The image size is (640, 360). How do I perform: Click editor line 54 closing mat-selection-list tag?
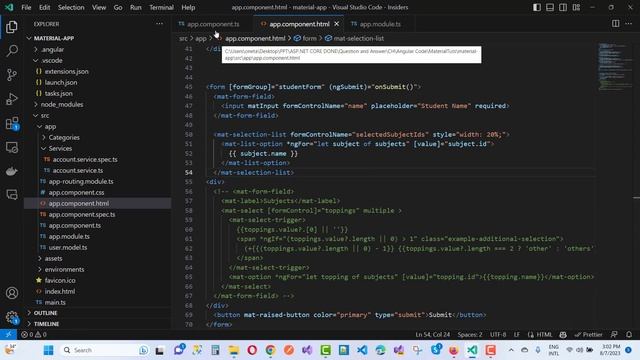(x=253, y=173)
